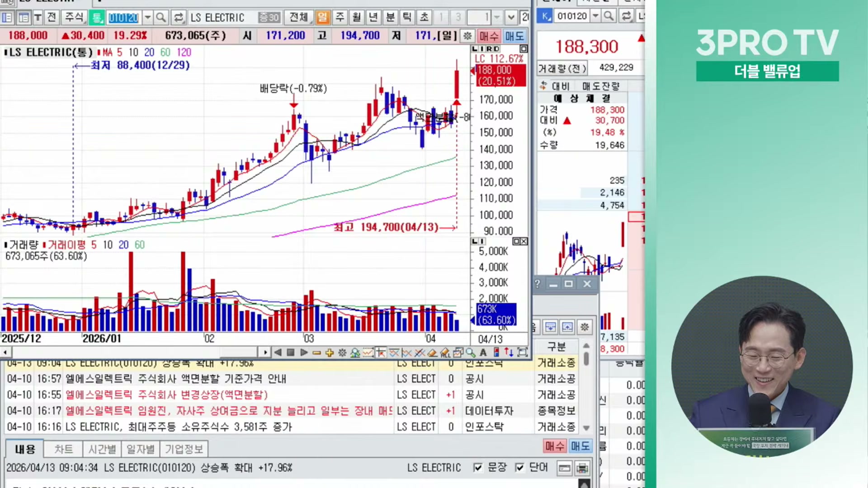Image resolution: width=868 pixels, height=488 pixels.
Task: Click the stock code search magnifier icon
Action: click(160, 18)
